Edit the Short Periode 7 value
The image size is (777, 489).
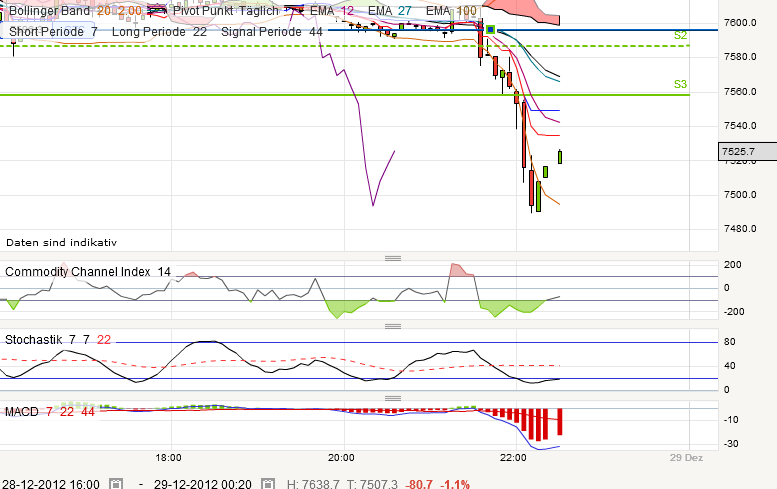coord(94,32)
